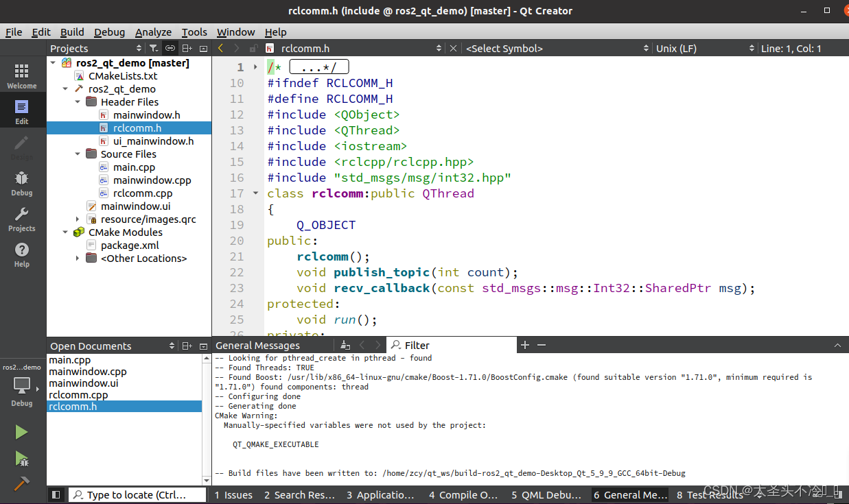Close the rclcomm.h document

(x=453, y=48)
